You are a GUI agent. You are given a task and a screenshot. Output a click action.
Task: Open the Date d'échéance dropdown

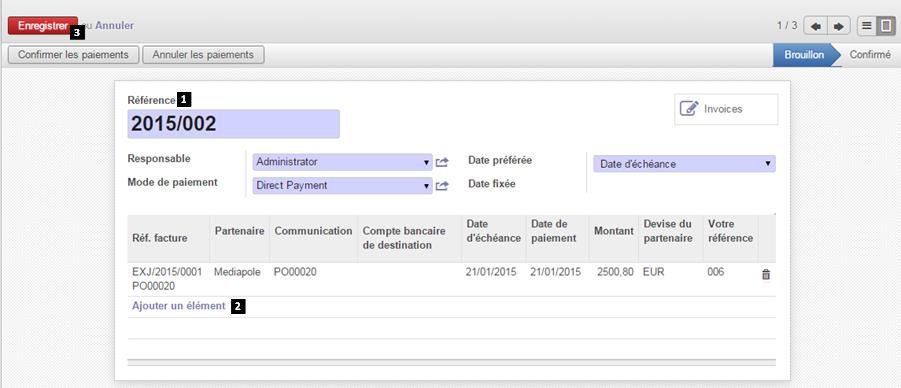click(x=684, y=164)
